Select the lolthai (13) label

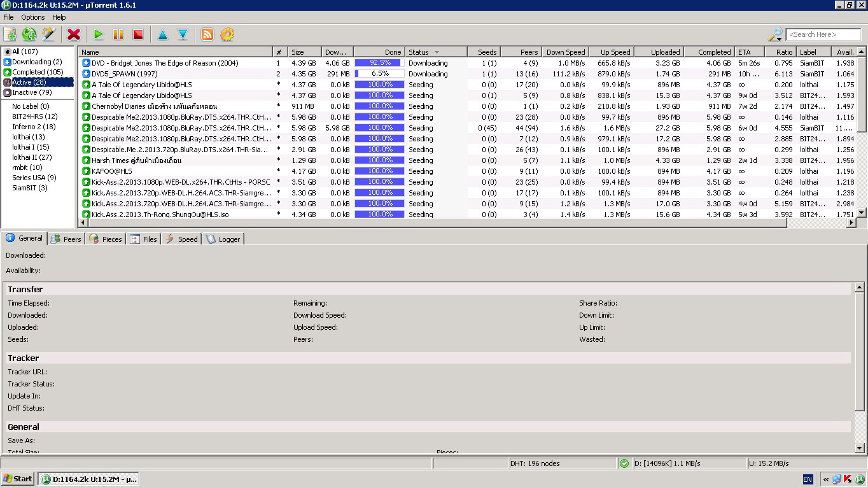(29, 137)
